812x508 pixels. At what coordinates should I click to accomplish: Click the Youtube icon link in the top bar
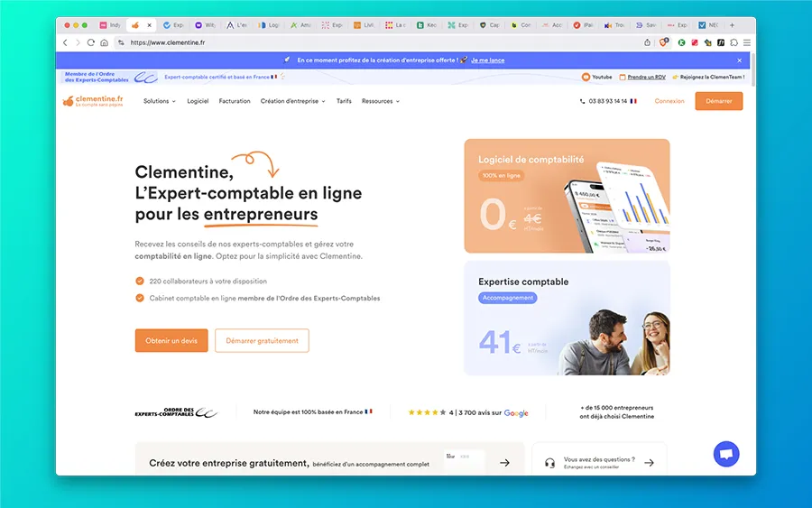[x=586, y=77]
